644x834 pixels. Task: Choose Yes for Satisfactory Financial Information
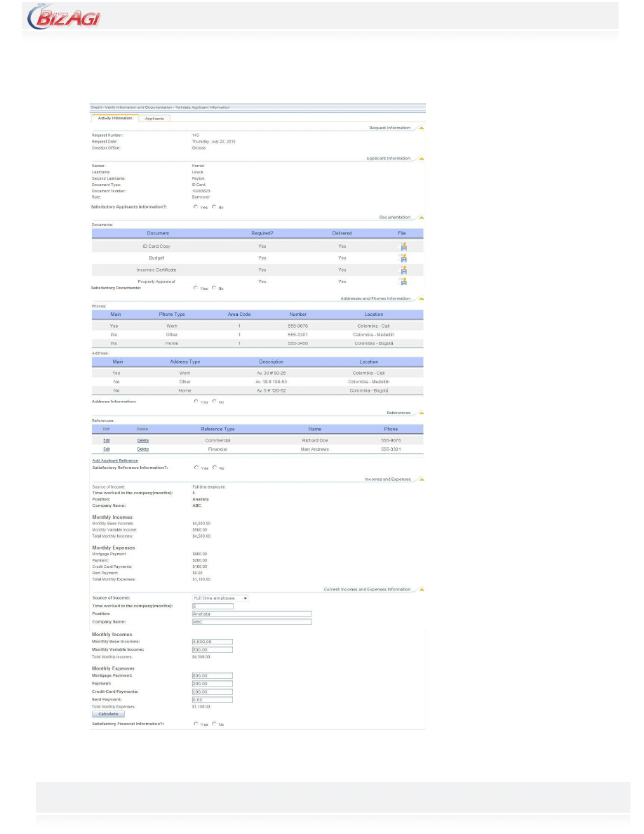[x=196, y=724]
